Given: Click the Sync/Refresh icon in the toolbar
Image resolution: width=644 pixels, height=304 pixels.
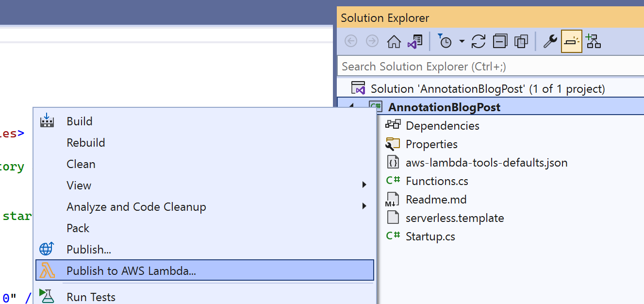Looking at the screenshot, I should 479,42.
